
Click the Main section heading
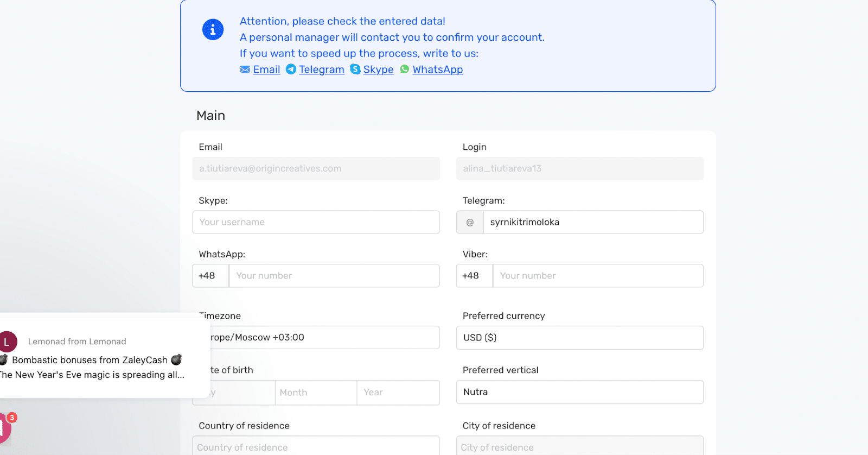click(x=210, y=116)
